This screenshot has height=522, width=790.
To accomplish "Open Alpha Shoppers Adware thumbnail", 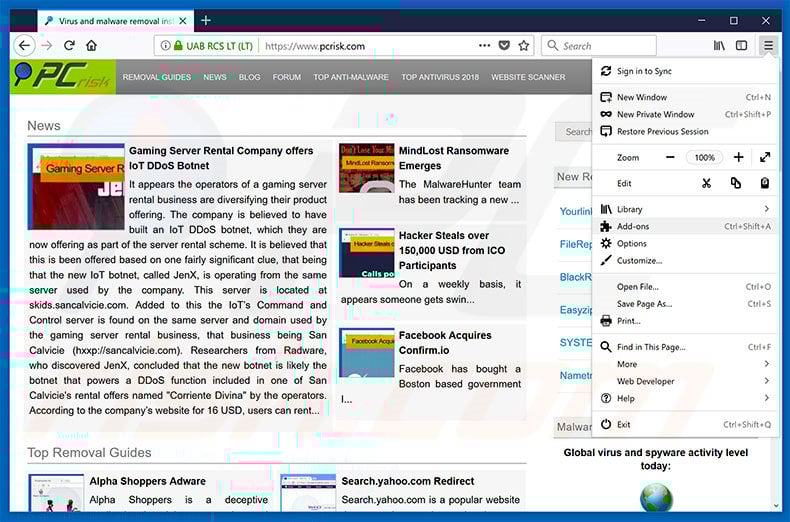I will (56, 493).
